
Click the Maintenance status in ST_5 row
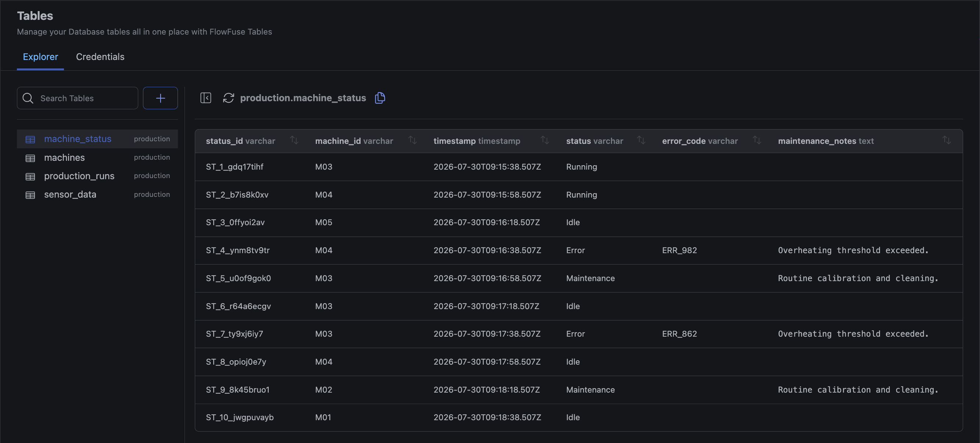point(590,278)
